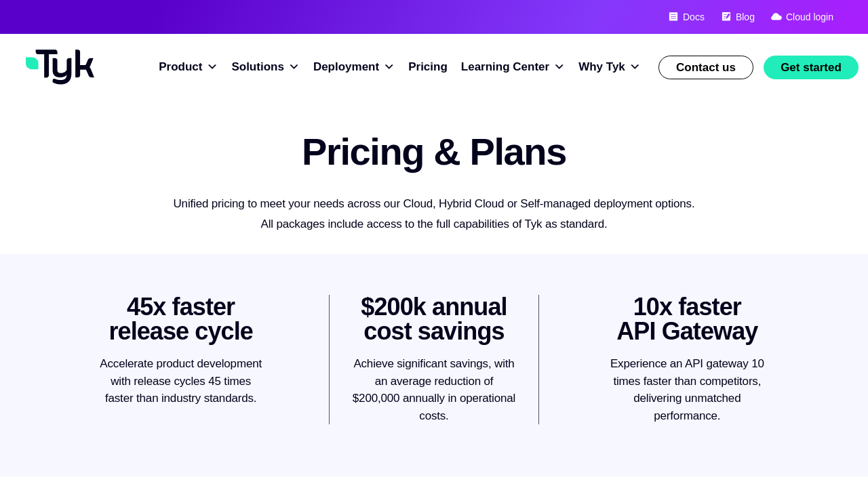Open the Pricing menu item
This screenshot has width=868, height=488.
pyautogui.click(x=428, y=67)
